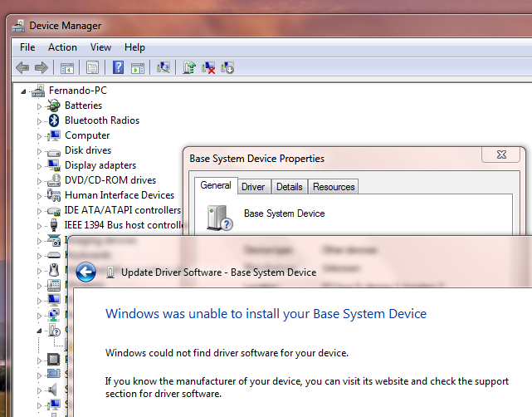The width and height of the screenshot is (532, 417).
Task: Expand the Batteries category
Action: tap(39, 106)
